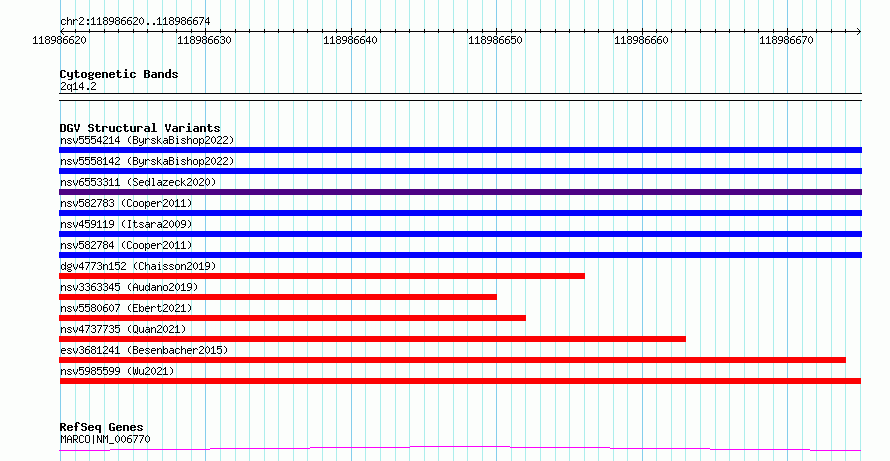Open the nsv4737735 (Quan2021) label

[x=123, y=329]
